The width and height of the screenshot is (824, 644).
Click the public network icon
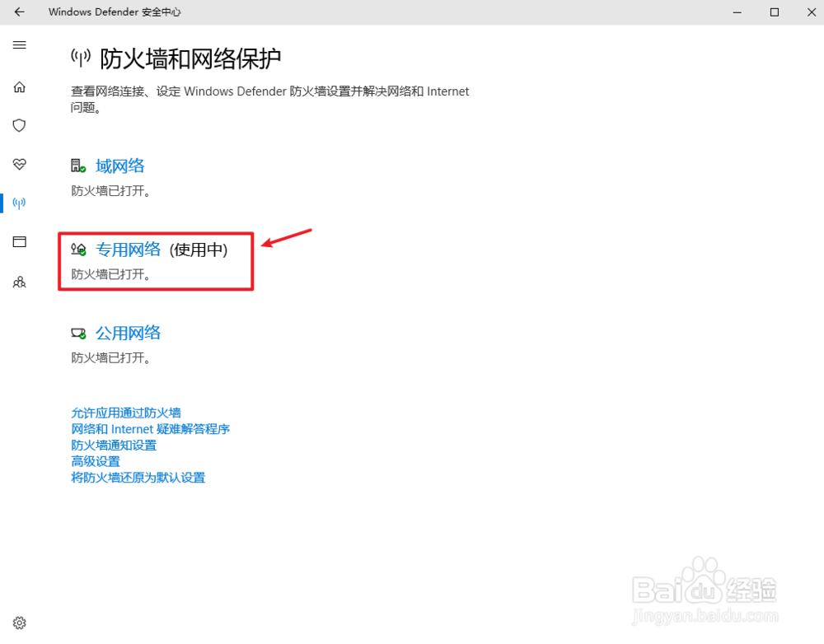[x=78, y=333]
